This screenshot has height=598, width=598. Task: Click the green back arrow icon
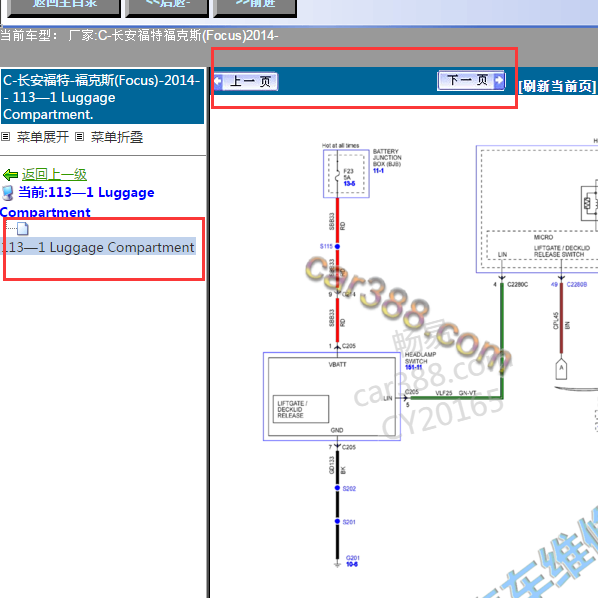[x=10, y=175]
